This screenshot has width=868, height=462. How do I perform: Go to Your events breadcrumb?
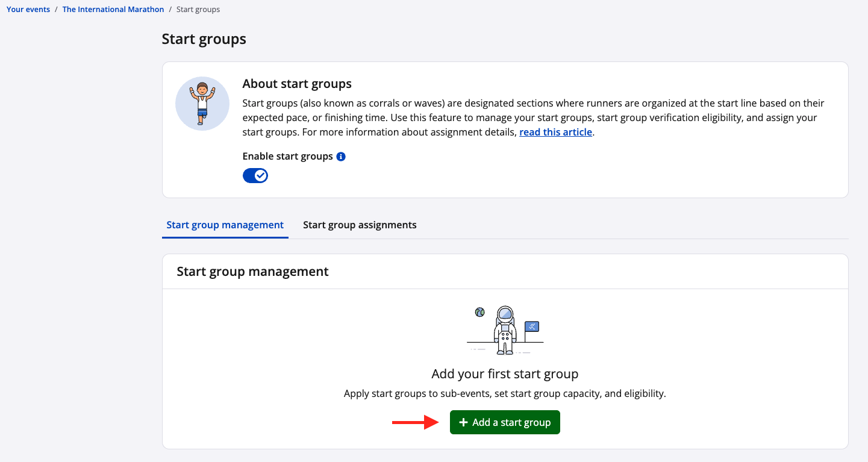28,10
